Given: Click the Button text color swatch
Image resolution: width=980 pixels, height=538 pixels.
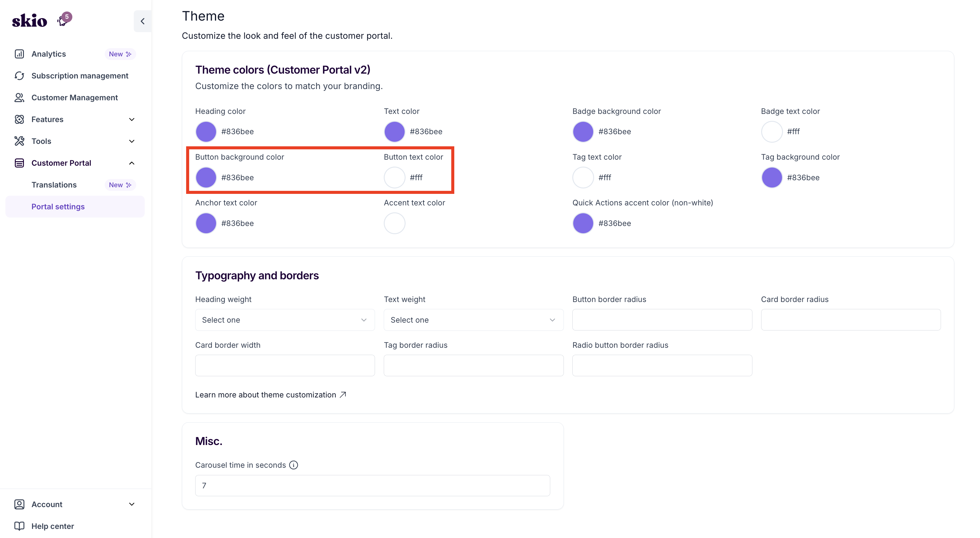Looking at the screenshot, I should tap(394, 178).
